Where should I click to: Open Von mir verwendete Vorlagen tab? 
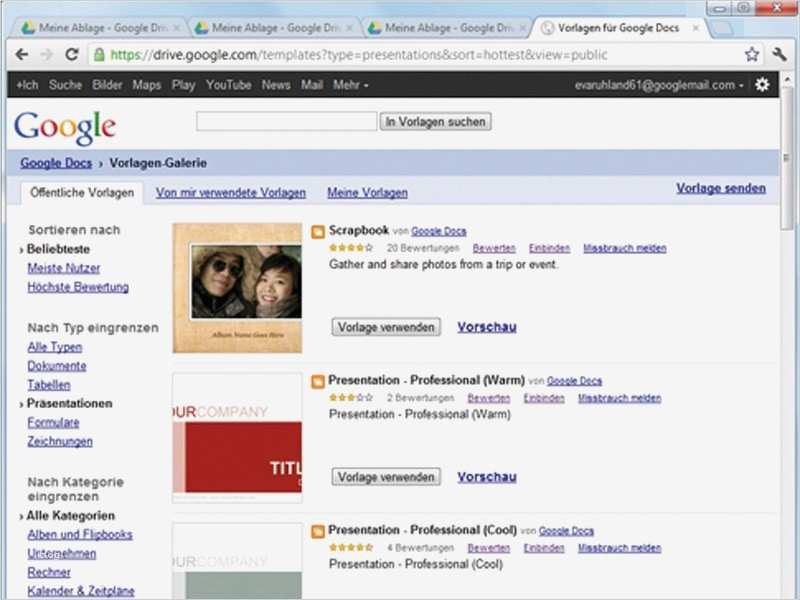230,193
